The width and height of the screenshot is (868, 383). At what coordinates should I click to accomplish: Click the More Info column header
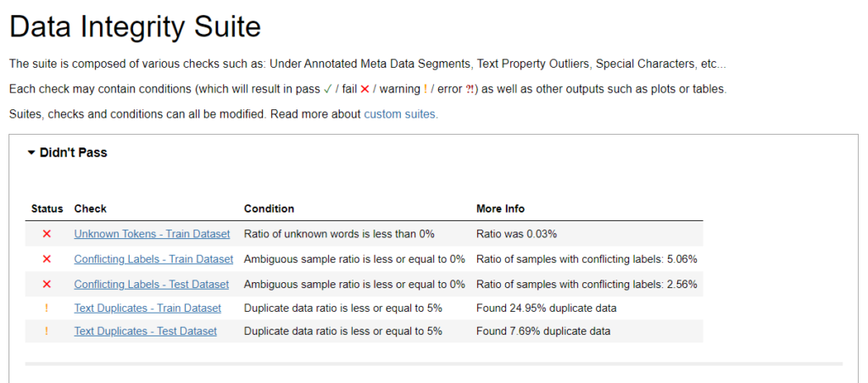click(x=500, y=208)
